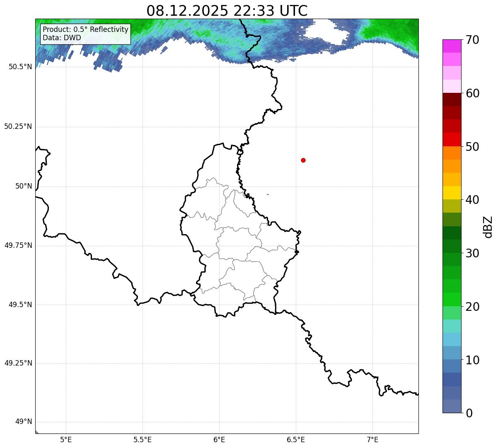
Task: Click the yellow swatch just above 40
Action: click(452, 193)
